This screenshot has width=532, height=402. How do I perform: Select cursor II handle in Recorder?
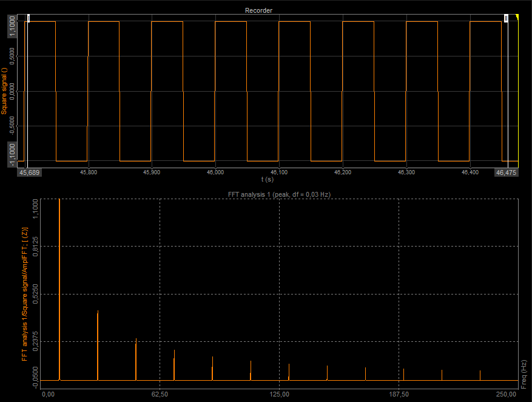click(506, 18)
